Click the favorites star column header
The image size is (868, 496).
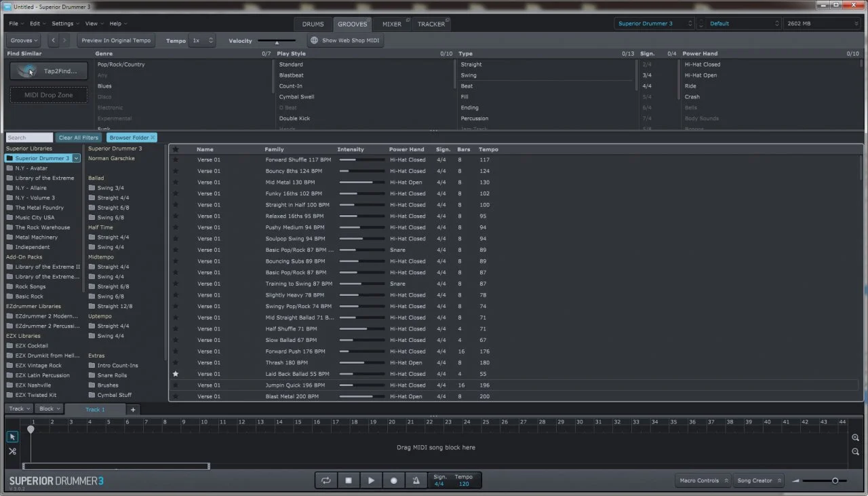[176, 149]
